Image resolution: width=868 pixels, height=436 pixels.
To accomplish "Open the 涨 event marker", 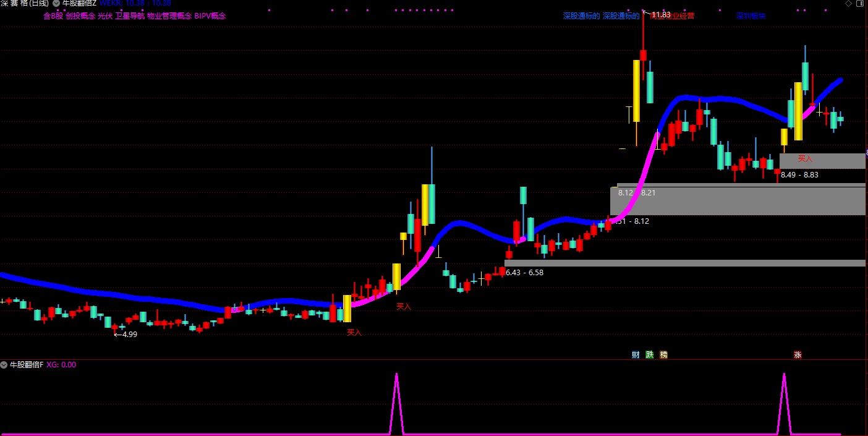I will click(798, 355).
